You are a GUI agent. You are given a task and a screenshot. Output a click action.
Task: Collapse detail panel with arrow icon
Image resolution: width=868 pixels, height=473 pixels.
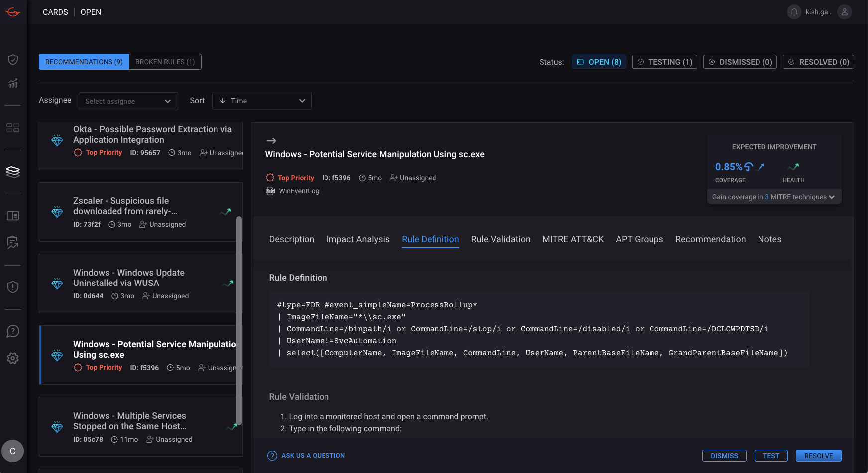coord(271,141)
